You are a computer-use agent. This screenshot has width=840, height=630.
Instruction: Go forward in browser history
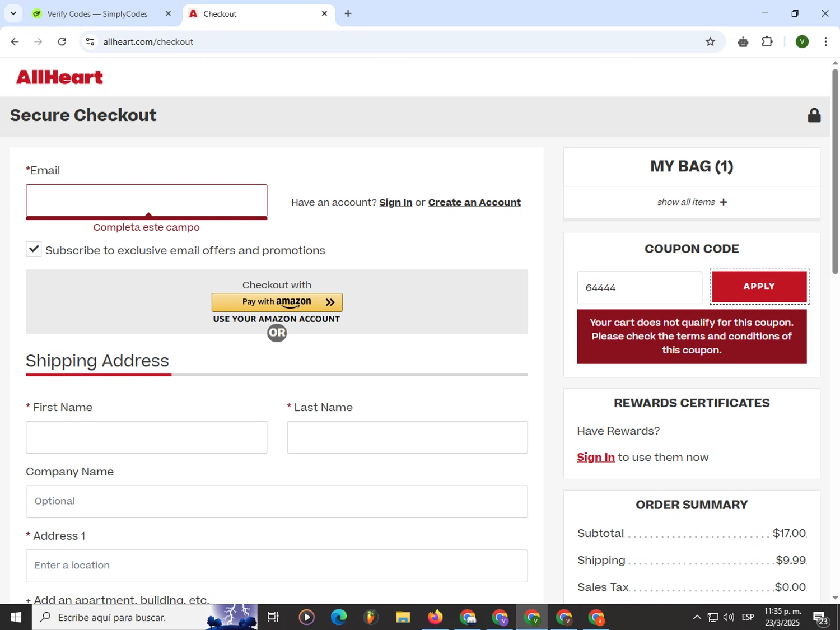click(x=38, y=41)
